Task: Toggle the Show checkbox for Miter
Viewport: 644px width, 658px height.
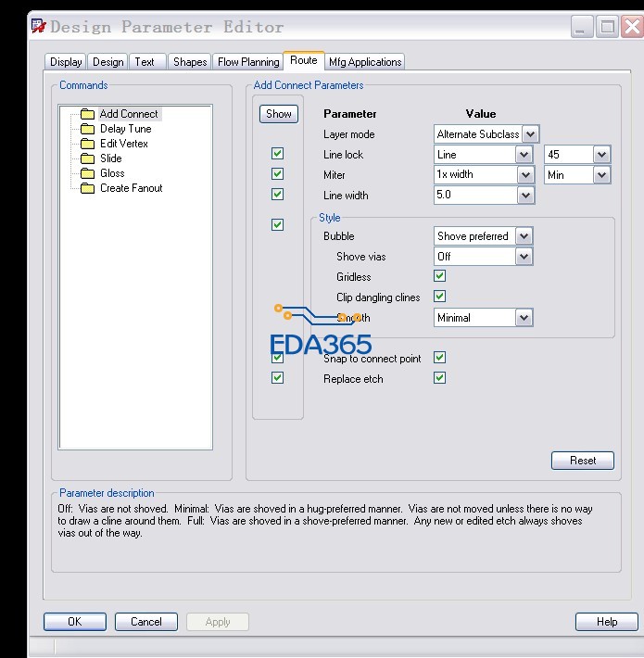Action: pos(277,173)
